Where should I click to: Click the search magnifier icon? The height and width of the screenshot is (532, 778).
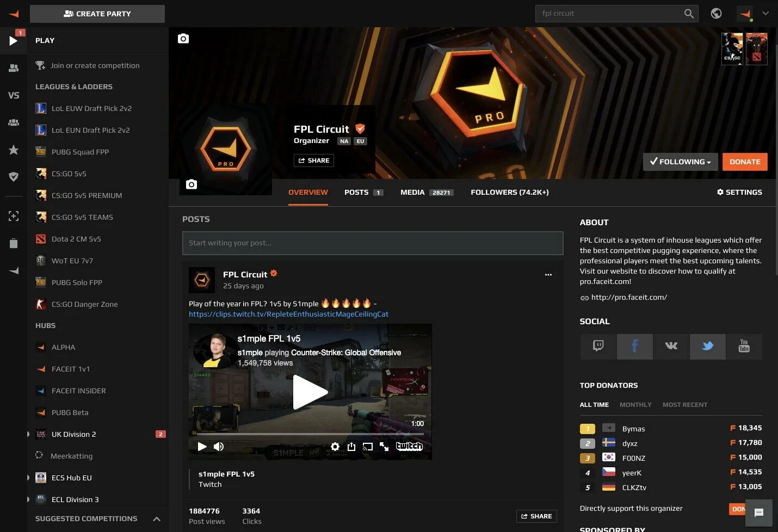point(689,14)
